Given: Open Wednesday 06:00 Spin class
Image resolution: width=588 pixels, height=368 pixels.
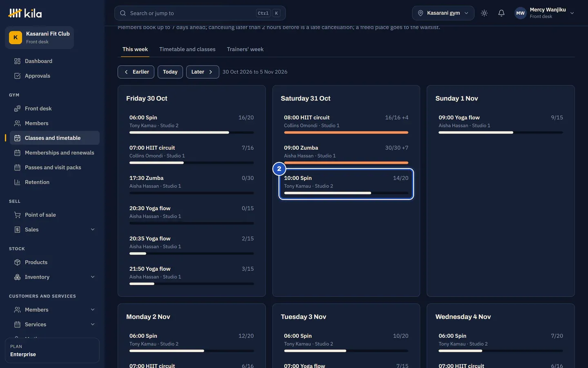Looking at the screenshot, I should [501, 342].
